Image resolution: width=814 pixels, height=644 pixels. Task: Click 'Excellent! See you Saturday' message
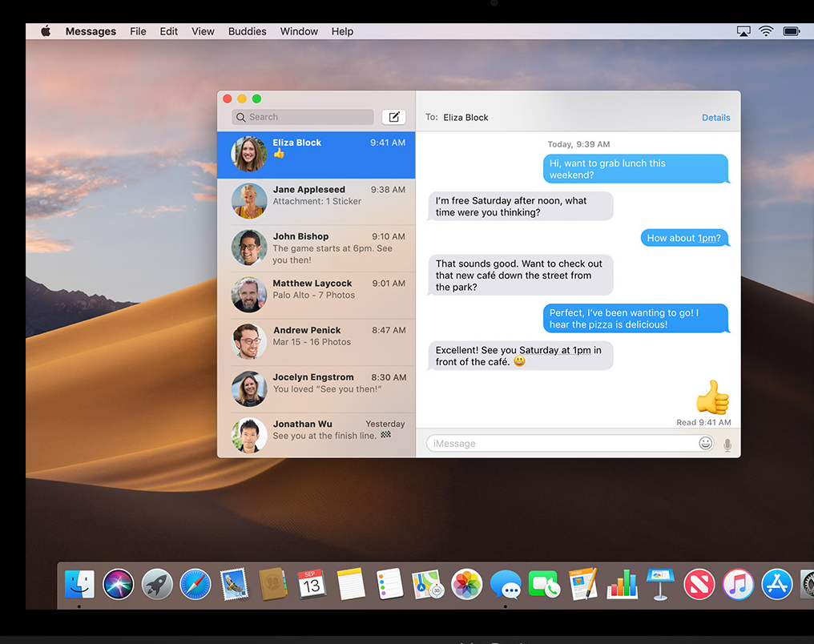tap(520, 356)
